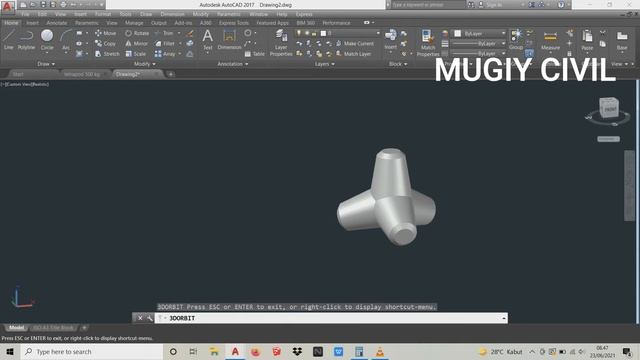Toggle layer freeze sun icon in layer list
This screenshot has width=640, height=360.
point(307,33)
